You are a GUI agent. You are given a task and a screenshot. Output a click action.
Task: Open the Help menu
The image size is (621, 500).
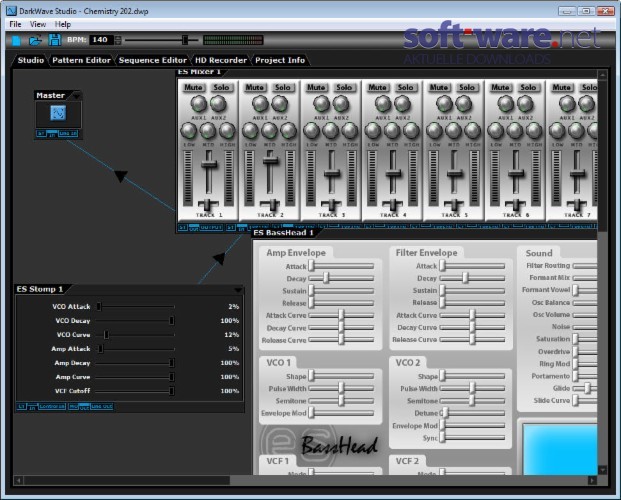point(63,24)
